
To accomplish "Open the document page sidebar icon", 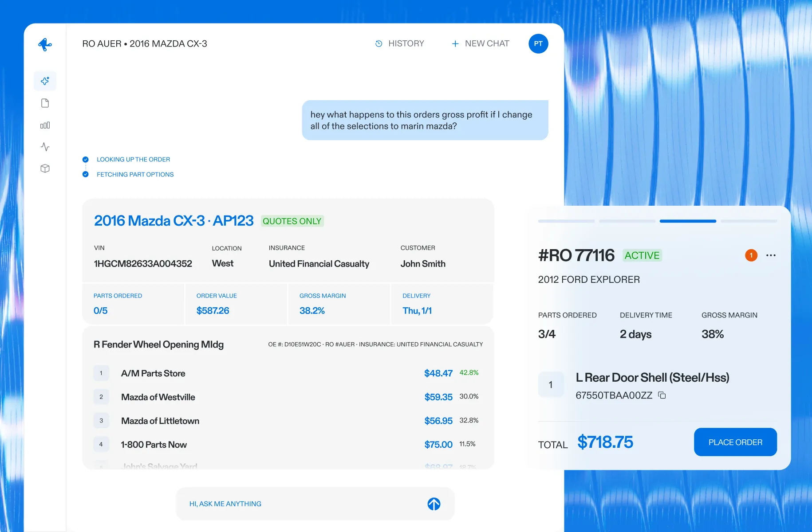I will pos(45,103).
